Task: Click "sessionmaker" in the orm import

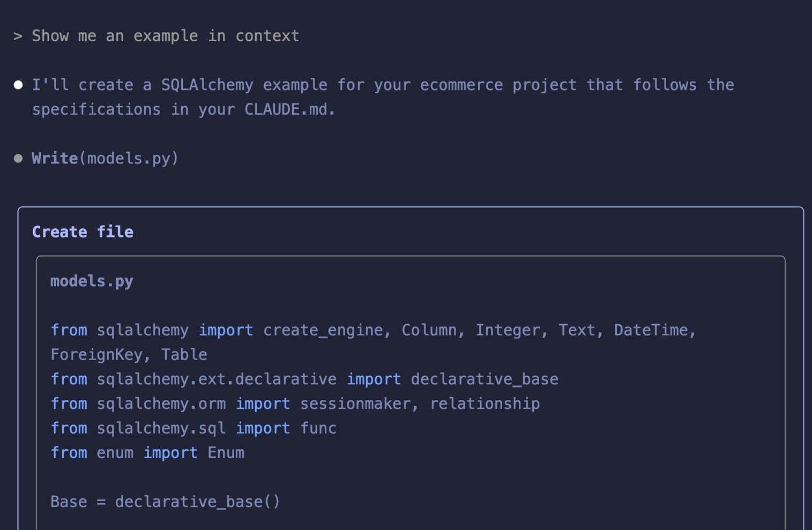Action: click(355, 404)
